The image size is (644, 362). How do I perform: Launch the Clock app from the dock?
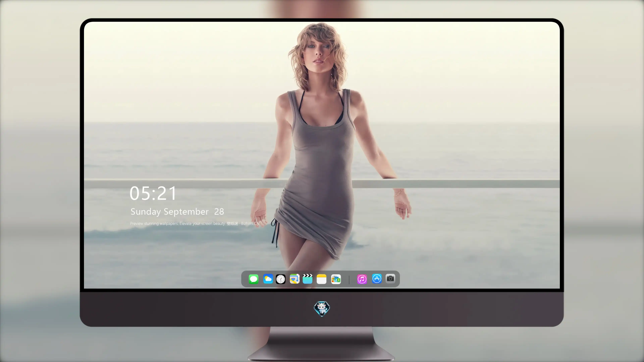click(x=281, y=279)
